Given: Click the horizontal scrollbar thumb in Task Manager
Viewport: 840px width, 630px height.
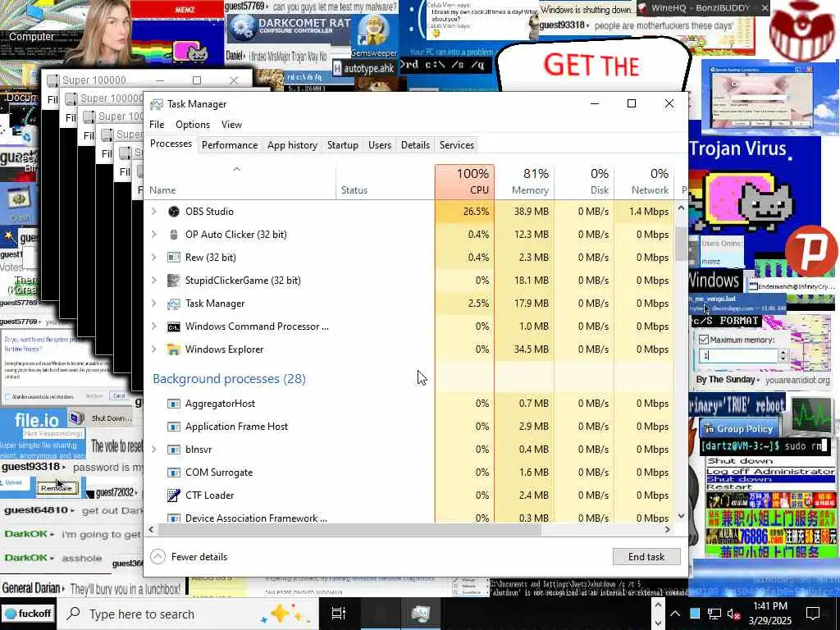Looking at the screenshot, I should coord(349,530).
